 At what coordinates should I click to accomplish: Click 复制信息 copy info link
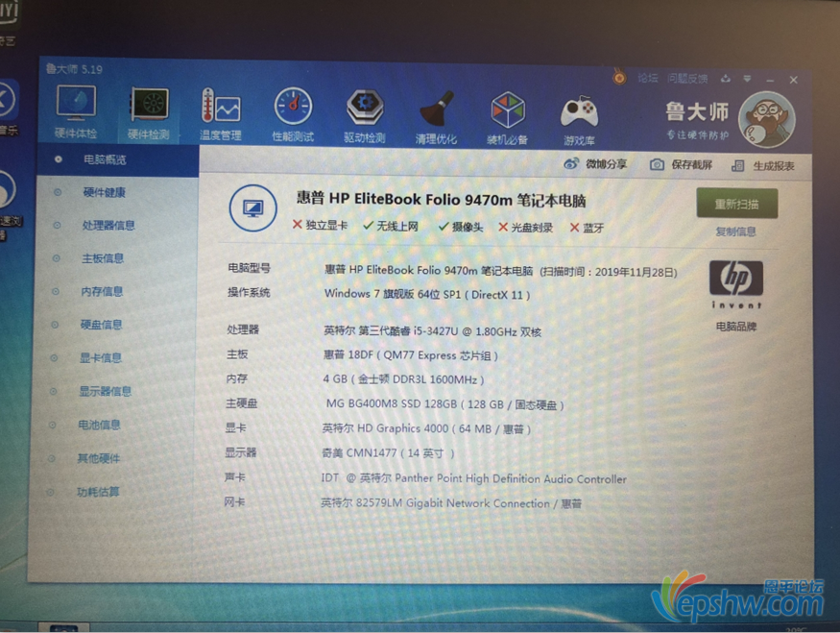(x=736, y=231)
